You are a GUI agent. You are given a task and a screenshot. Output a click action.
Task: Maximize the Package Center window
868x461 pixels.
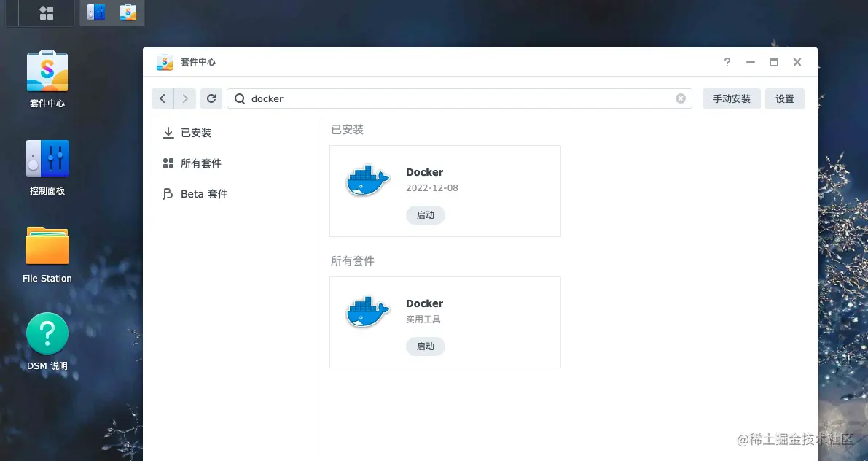774,62
